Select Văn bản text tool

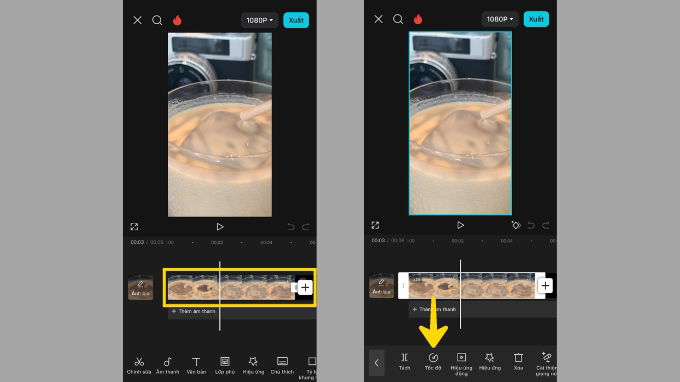click(196, 365)
